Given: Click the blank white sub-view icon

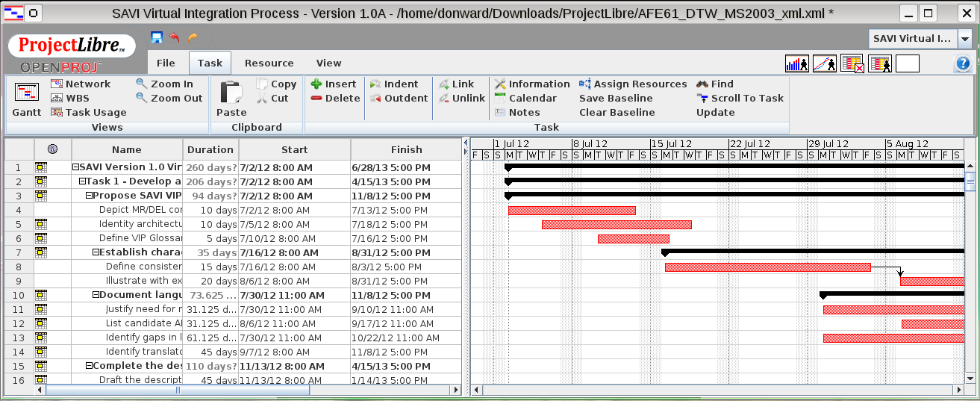Looking at the screenshot, I should (x=908, y=64).
